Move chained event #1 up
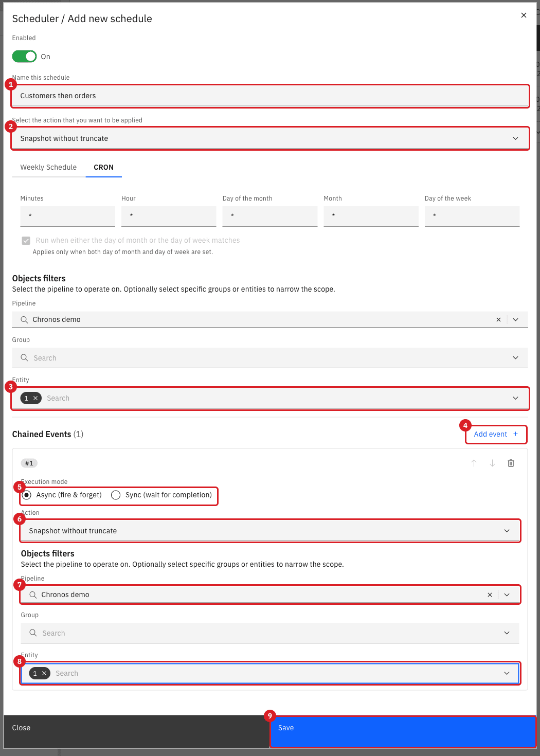Viewport: 540px width, 756px height. point(474,463)
